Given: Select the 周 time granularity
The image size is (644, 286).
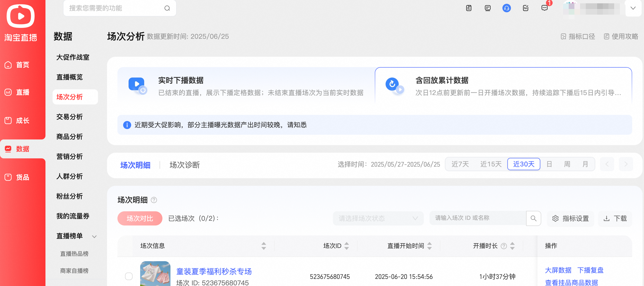Looking at the screenshot, I should [x=567, y=164].
